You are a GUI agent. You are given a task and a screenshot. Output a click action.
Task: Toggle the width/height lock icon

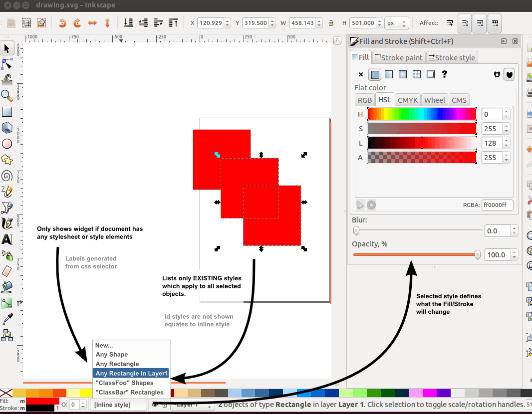[x=330, y=23]
